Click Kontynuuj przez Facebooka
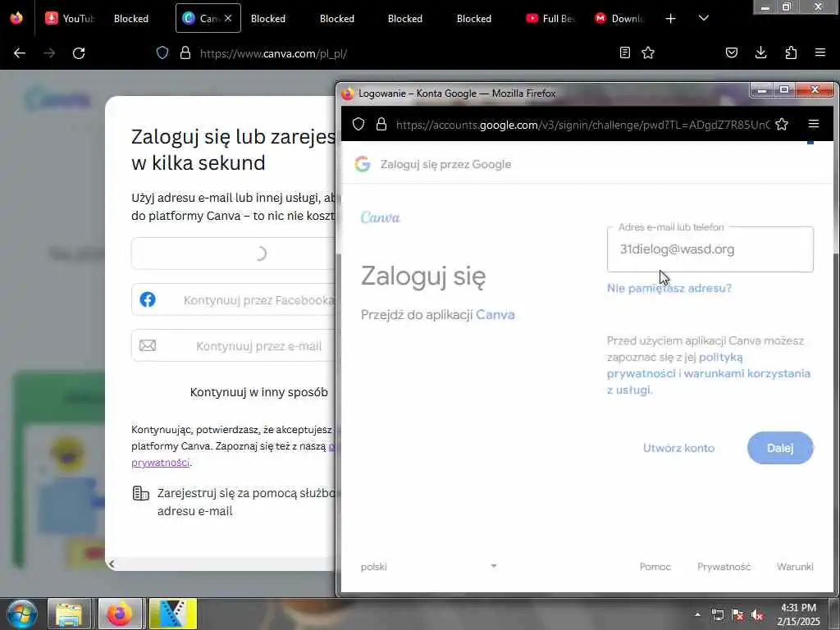This screenshot has width=840, height=630. 233,299
